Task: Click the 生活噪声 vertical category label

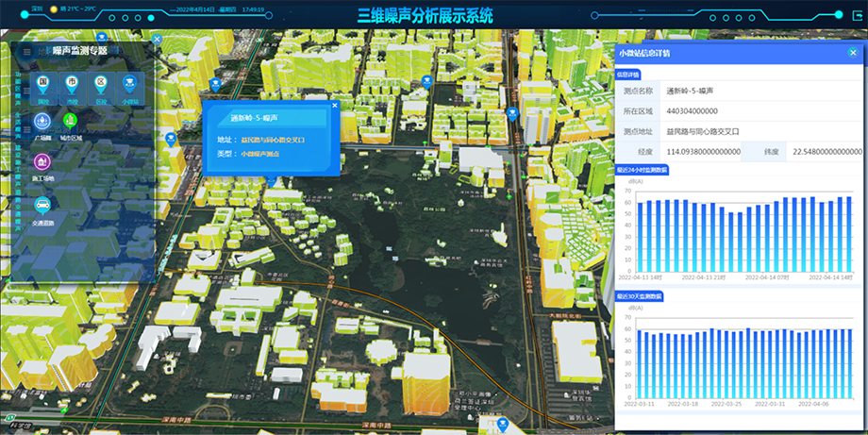Action: click(18, 125)
